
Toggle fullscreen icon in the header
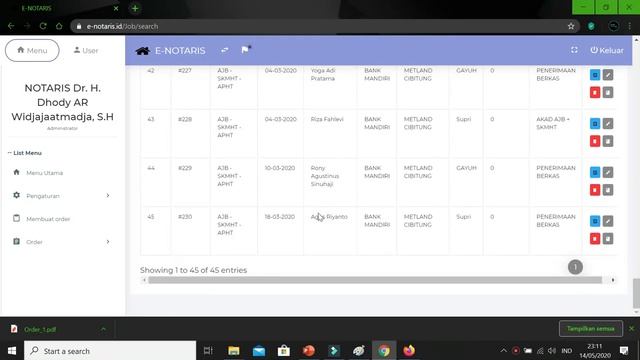pos(574,50)
